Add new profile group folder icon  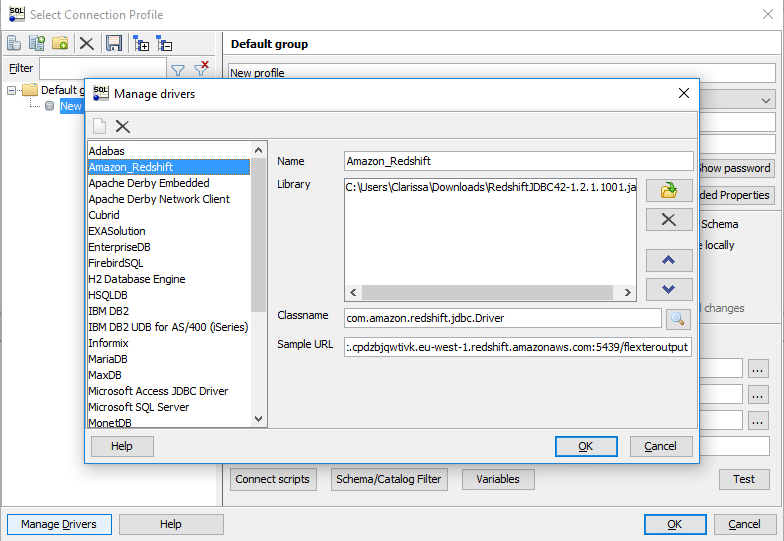coord(60,44)
